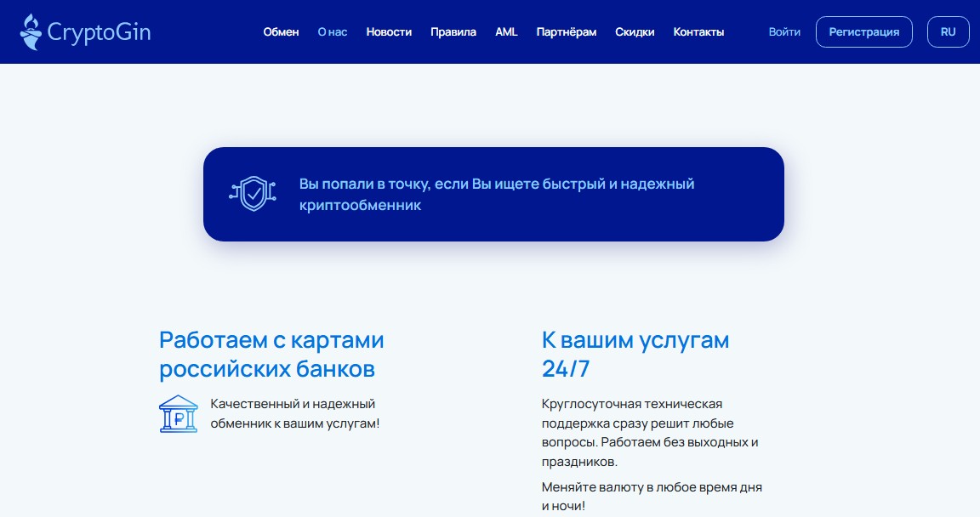Click the Войти login link
980x517 pixels.
point(784,31)
